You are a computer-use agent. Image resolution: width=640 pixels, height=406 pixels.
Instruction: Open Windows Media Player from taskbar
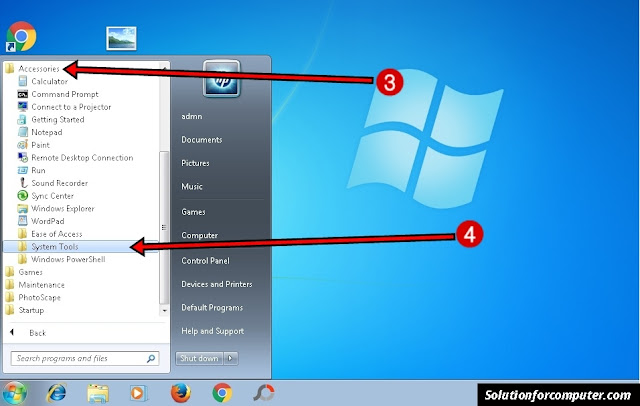[138, 393]
